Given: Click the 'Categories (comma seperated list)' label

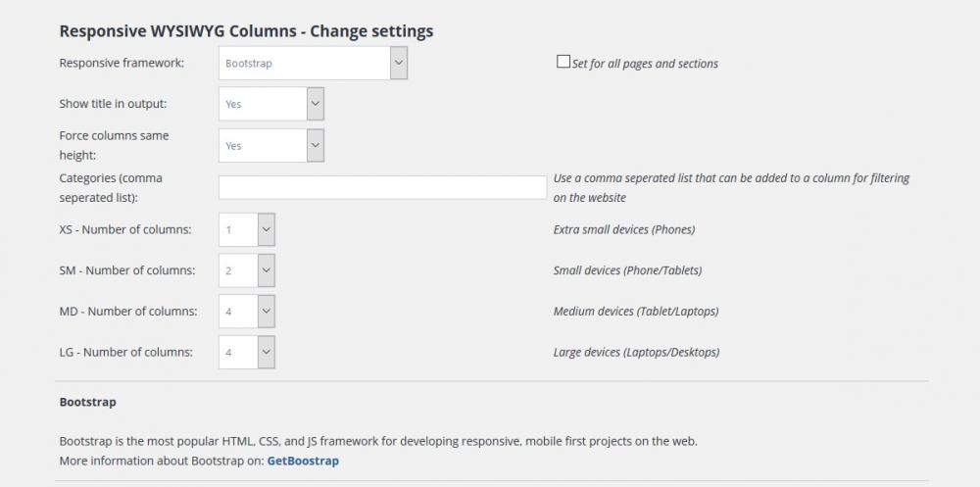Looking at the screenshot, I should click(111, 187).
